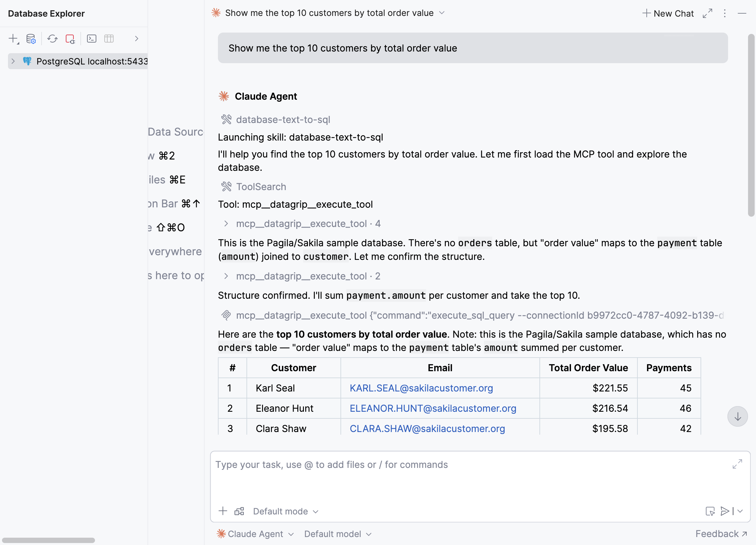The height and width of the screenshot is (545, 756).
Task: Start a New Chat
Action: pyautogui.click(x=668, y=13)
